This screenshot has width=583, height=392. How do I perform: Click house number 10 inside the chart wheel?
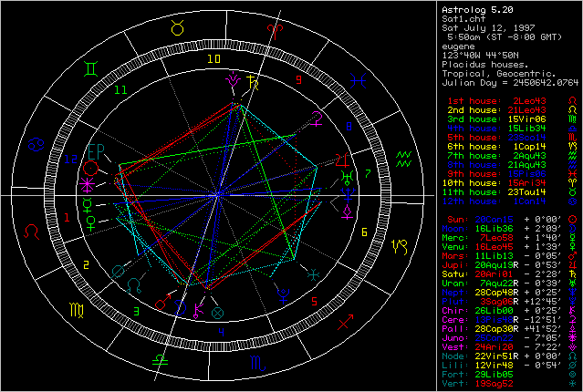(x=213, y=58)
